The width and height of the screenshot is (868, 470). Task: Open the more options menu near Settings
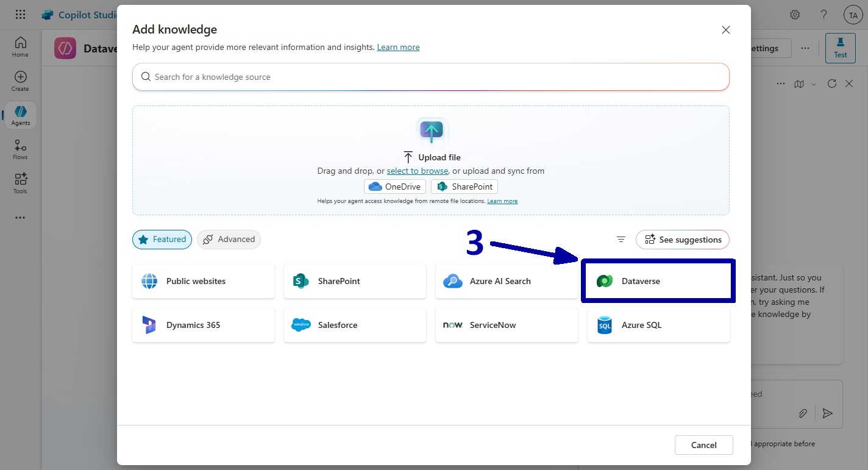click(805, 48)
